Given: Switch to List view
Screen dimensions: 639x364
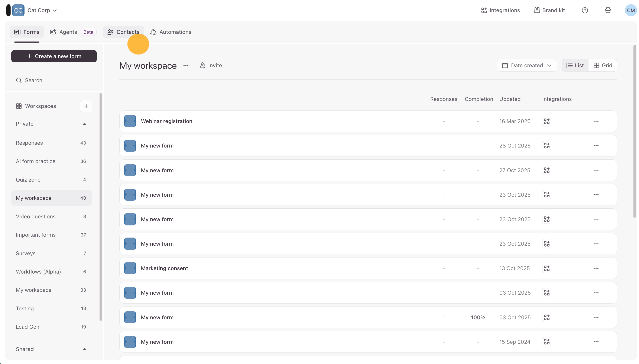Looking at the screenshot, I should (x=575, y=66).
